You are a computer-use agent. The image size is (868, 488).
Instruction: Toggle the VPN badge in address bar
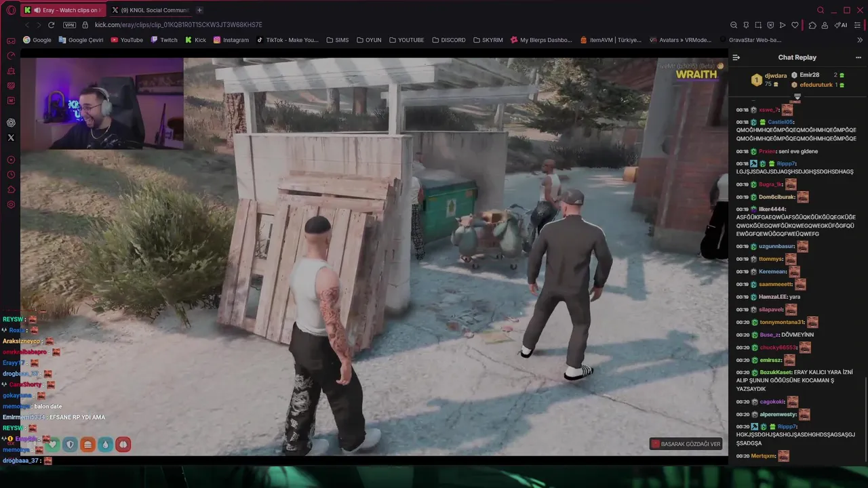(x=69, y=25)
